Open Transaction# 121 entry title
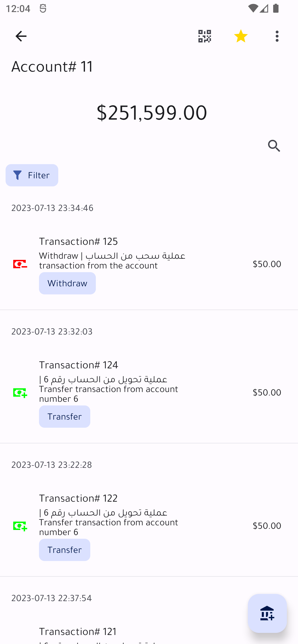The height and width of the screenshot is (644, 298). click(x=78, y=631)
